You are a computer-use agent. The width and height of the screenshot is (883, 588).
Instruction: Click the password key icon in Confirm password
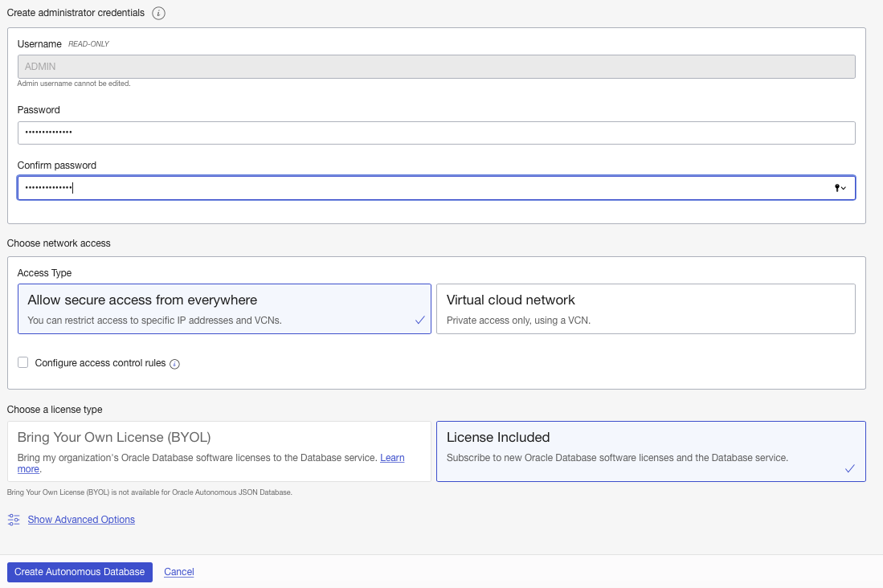tap(836, 187)
